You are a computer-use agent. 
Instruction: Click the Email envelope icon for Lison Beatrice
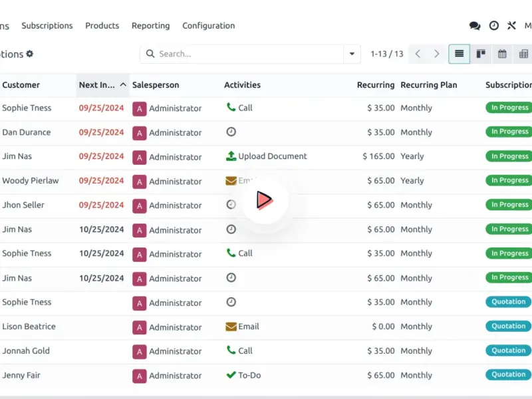pos(231,327)
